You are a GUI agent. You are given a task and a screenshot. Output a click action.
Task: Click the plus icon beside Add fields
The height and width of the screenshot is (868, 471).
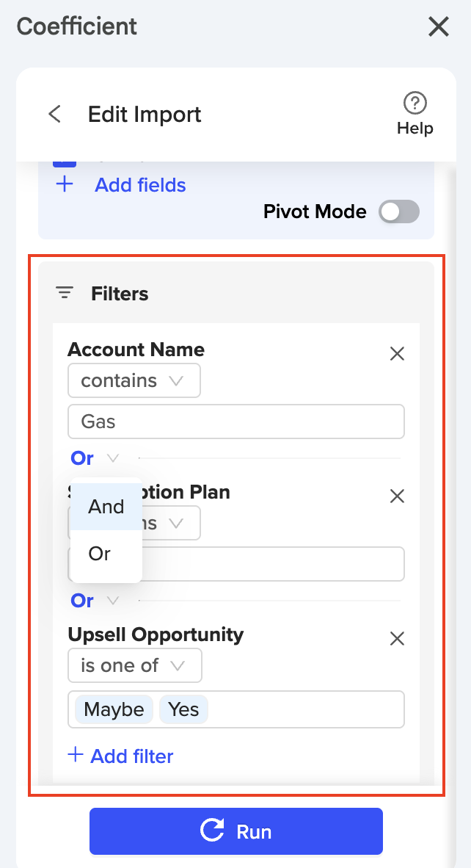[x=65, y=184]
